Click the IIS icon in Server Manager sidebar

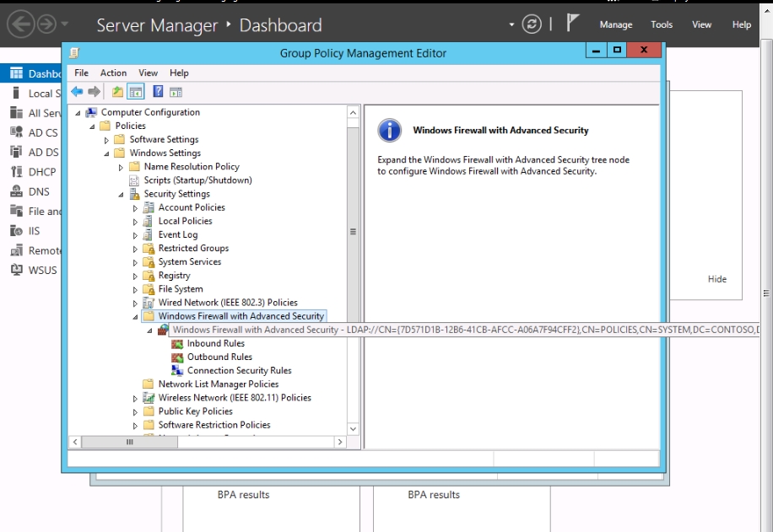click(x=17, y=230)
